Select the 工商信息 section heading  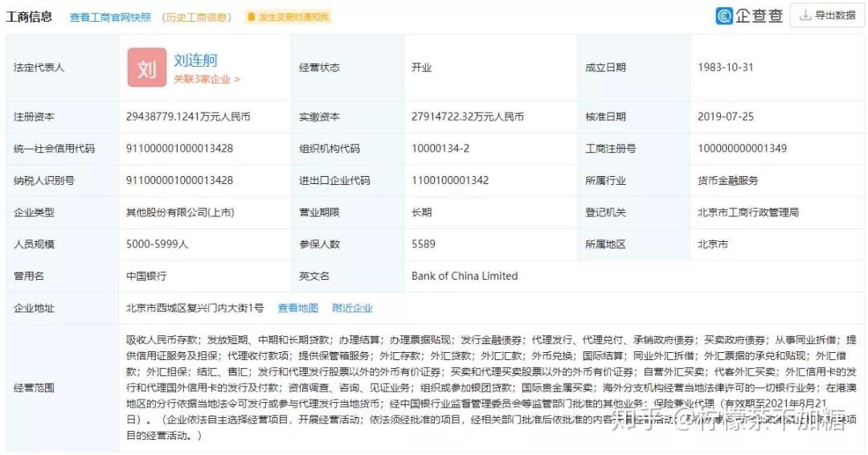click(30, 17)
